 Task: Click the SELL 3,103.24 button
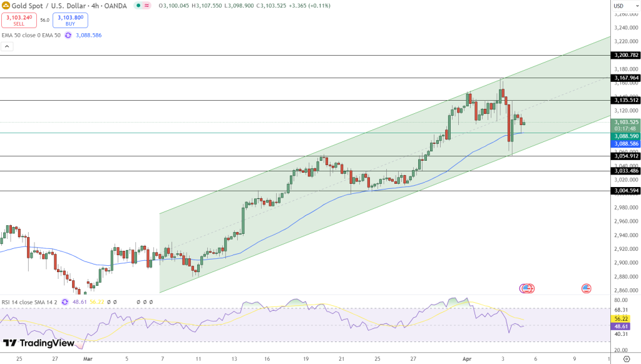19,20
